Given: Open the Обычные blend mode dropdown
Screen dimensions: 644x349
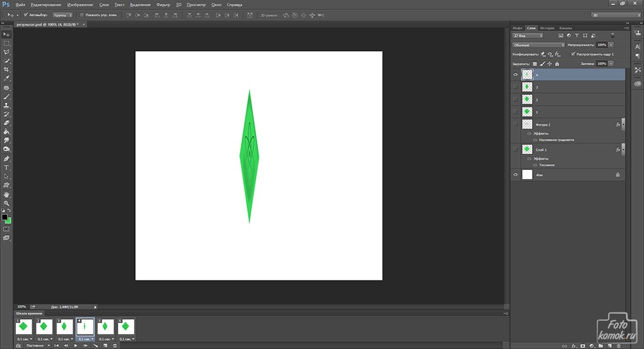Looking at the screenshot, I should [x=538, y=45].
